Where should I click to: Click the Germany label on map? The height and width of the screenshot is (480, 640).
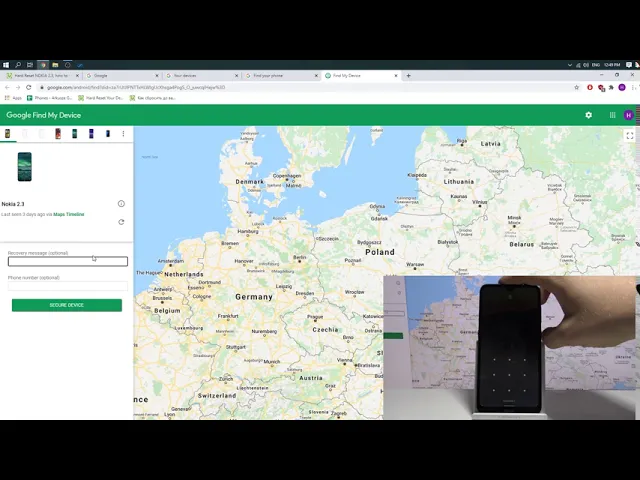tap(254, 297)
